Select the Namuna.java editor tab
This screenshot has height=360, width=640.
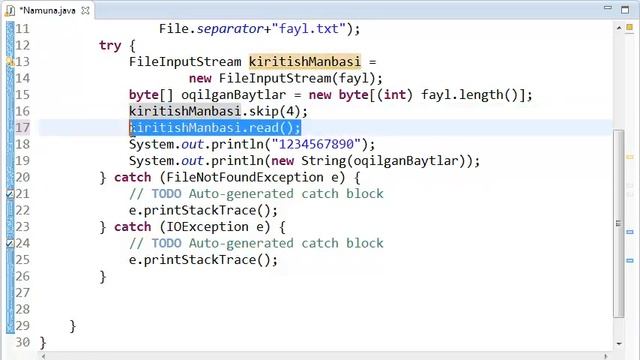(48, 11)
